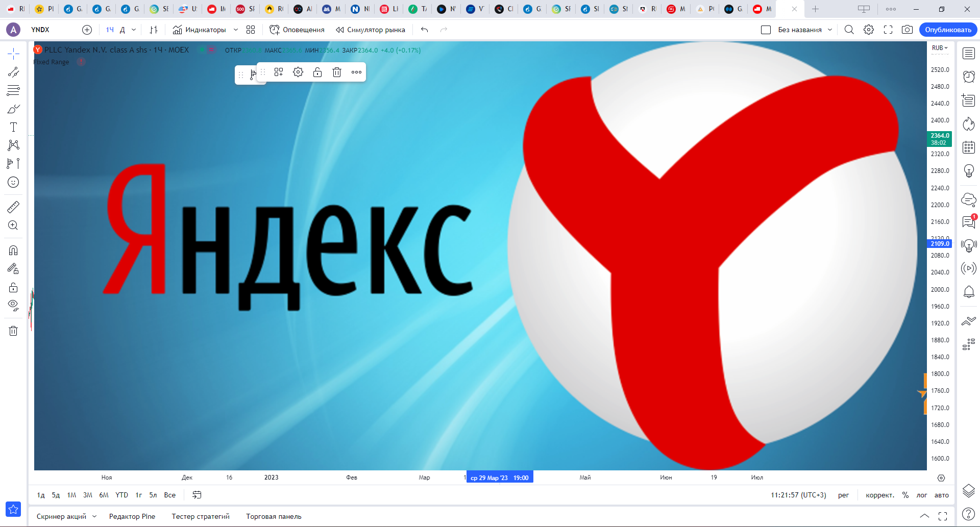The height and width of the screenshot is (527, 980).
Task: Open the help center question icon
Action: click(969, 514)
